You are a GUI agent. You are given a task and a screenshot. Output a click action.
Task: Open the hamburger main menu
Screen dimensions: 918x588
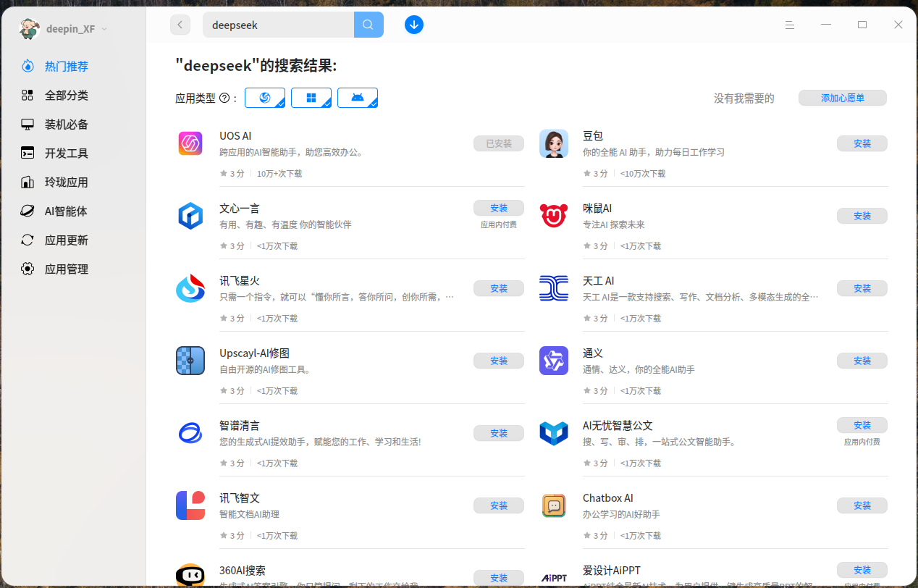(790, 25)
